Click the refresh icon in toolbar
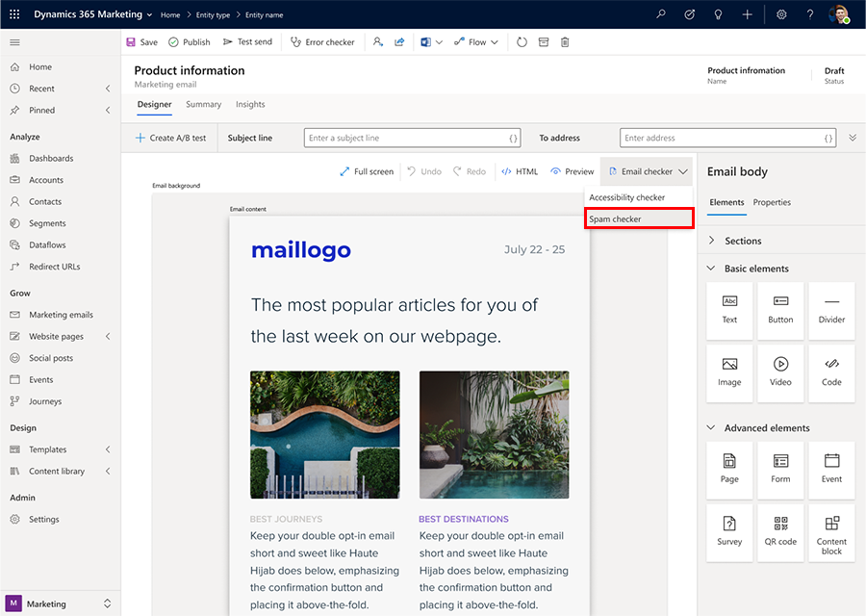The height and width of the screenshot is (616, 866). (x=522, y=42)
